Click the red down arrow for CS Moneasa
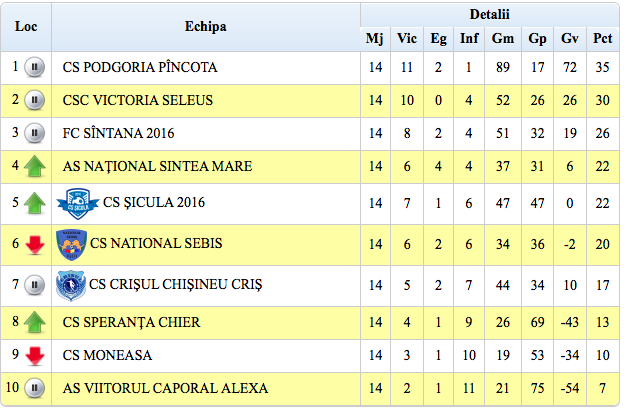The image size is (624, 408). [35, 355]
